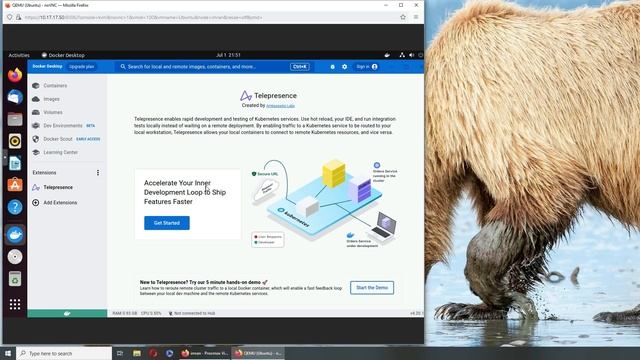Open the Ambassador Labs creator link
640x360 pixels.
280,106
